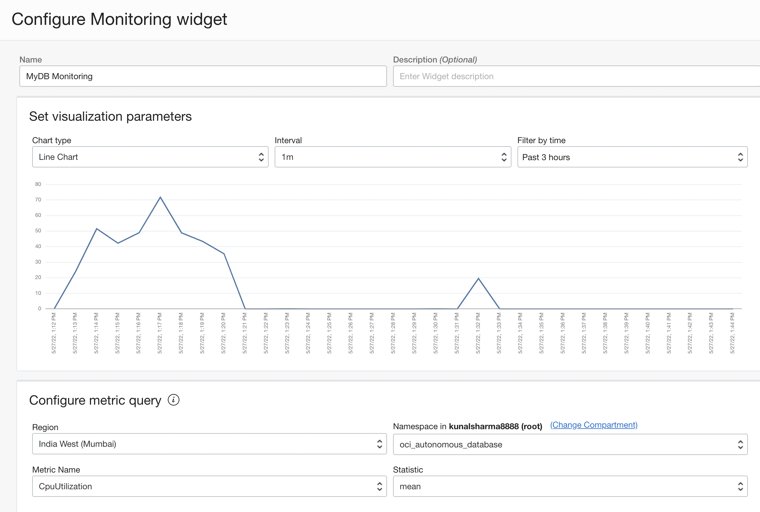Click the Enter Widget description field
The width and height of the screenshot is (760, 512).
tap(576, 76)
